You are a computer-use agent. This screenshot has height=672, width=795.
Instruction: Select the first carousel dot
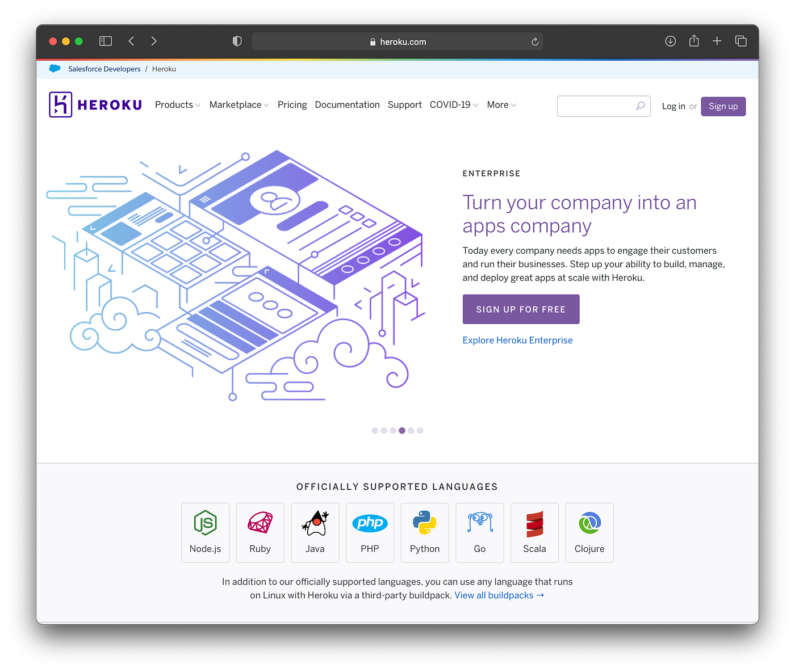(375, 431)
